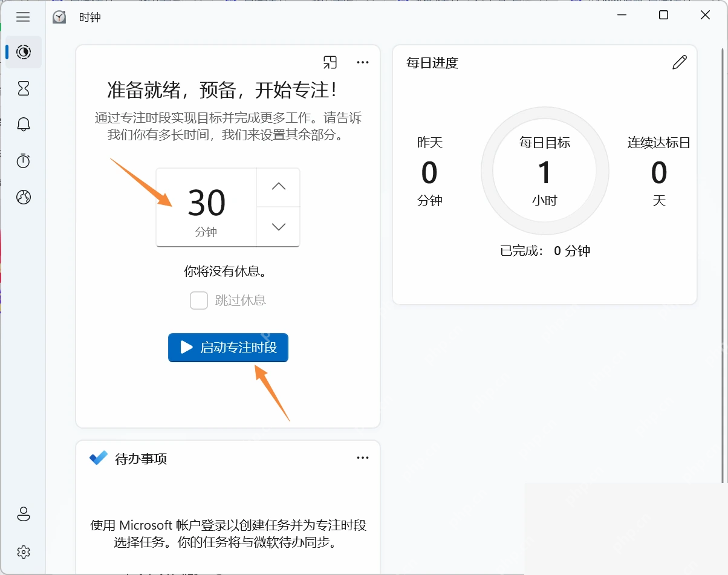Open the 待办事项 card's more options menu
Screen dimensions: 728x575
[362, 458]
